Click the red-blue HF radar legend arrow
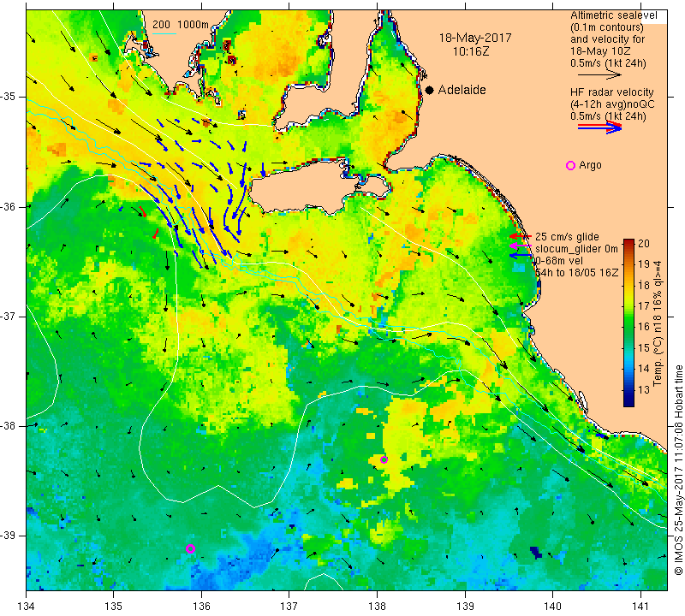This screenshot has width=685, height=616. click(599, 127)
